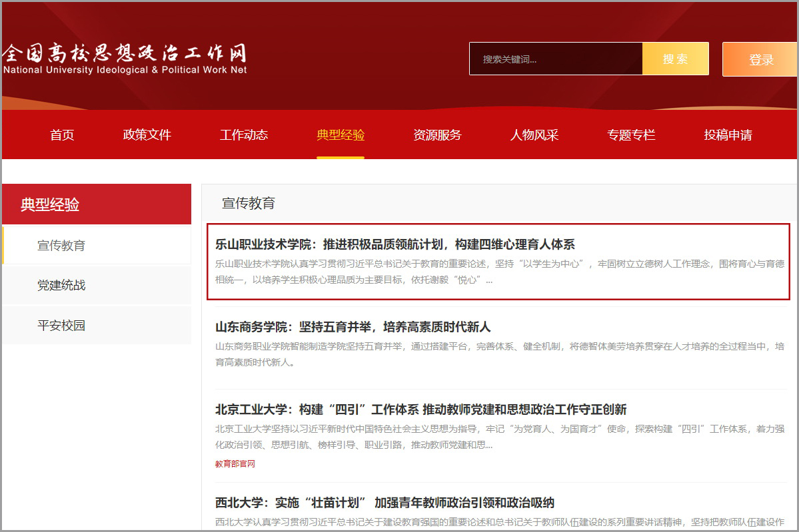Select 宣传教育 in the left sidebar
Image resolution: width=799 pixels, height=532 pixels.
point(61,246)
